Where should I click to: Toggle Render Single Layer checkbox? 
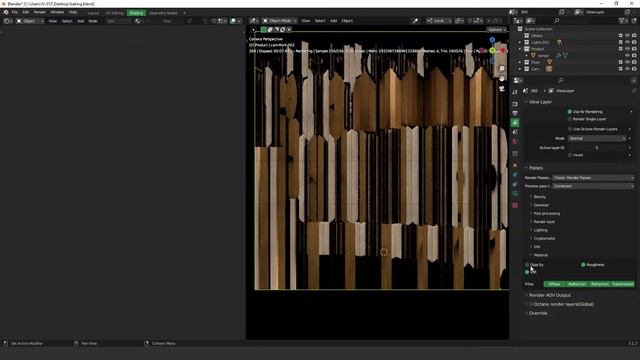click(x=569, y=119)
